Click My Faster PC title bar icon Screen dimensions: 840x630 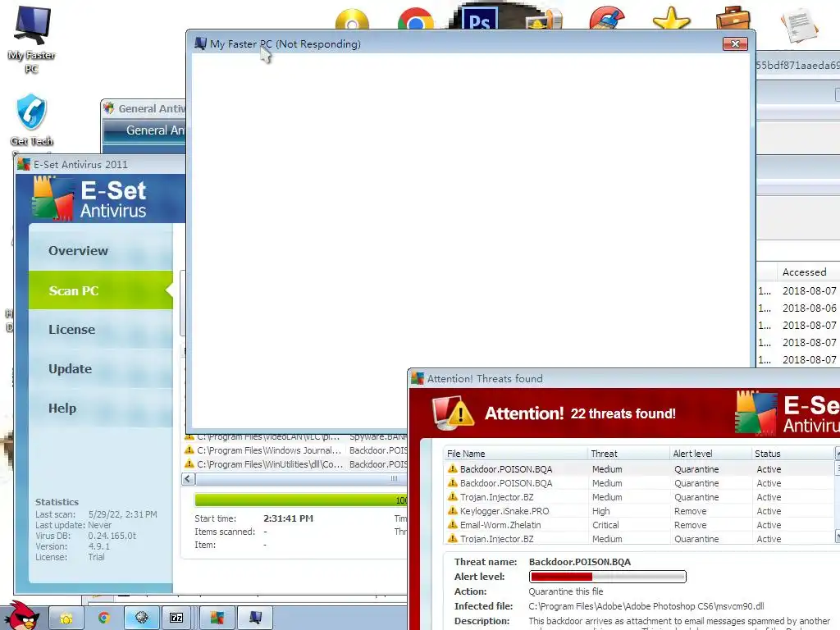[x=200, y=44]
